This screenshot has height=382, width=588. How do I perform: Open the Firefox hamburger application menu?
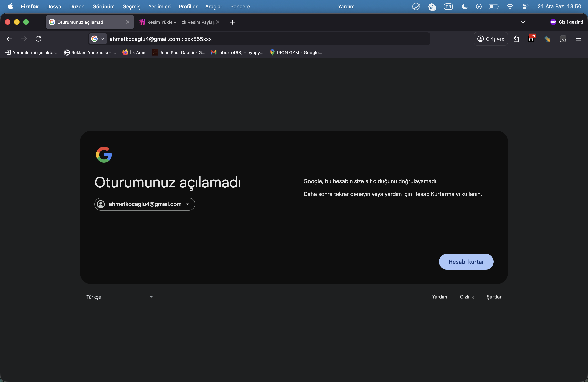point(578,39)
